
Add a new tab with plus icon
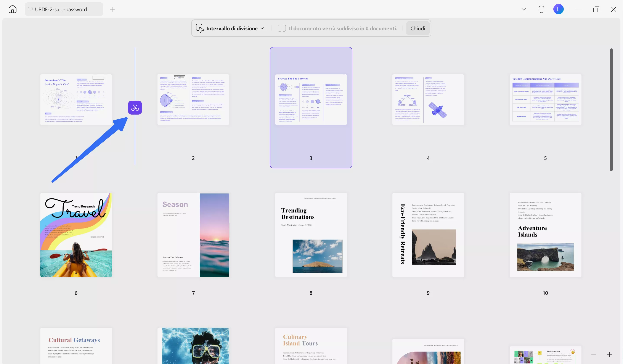click(112, 9)
